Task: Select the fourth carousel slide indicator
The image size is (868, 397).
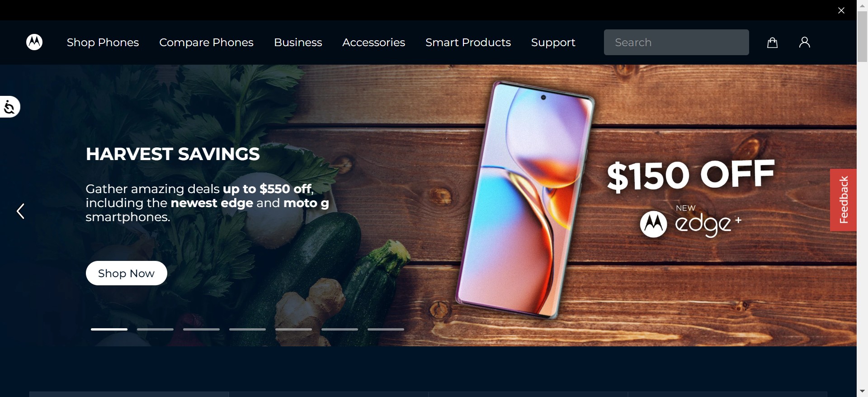Action: 247,330
